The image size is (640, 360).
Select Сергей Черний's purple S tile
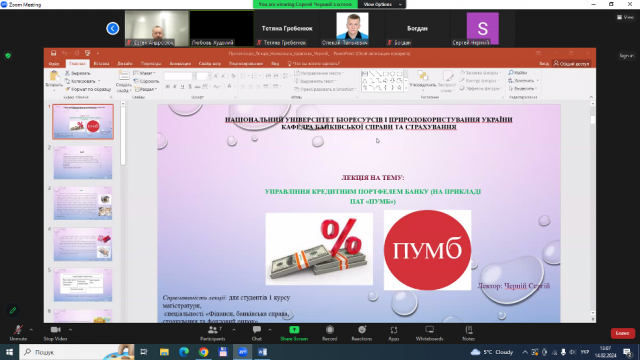(x=482, y=28)
